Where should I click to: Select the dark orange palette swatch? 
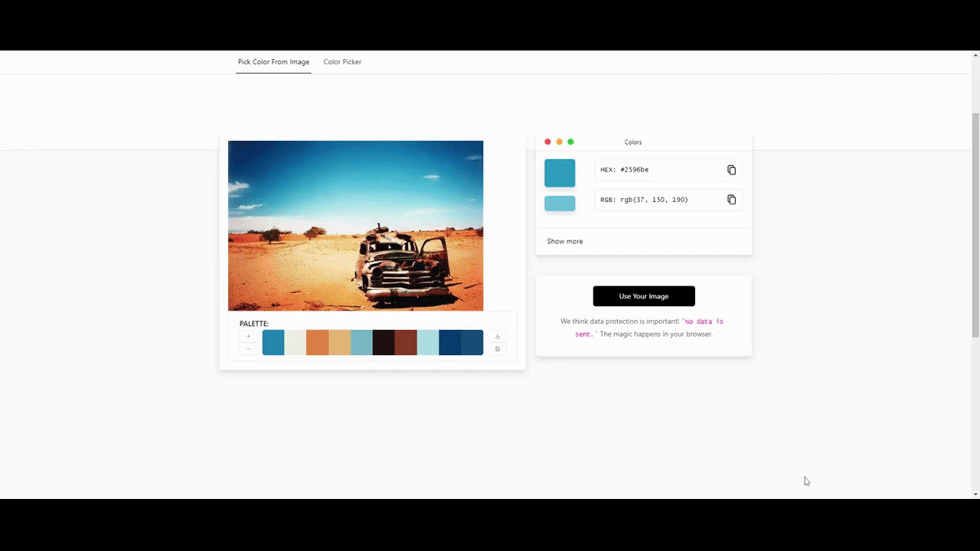point(318,343)
